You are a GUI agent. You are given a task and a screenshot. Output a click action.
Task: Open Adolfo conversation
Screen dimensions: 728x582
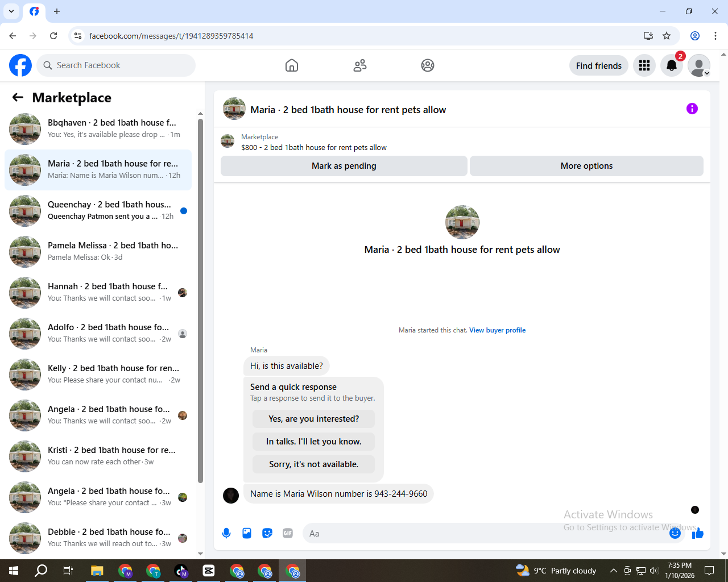(98, 334)
